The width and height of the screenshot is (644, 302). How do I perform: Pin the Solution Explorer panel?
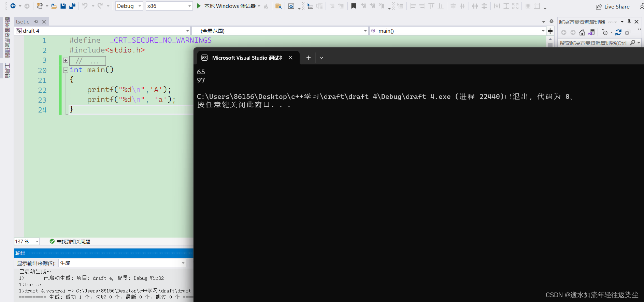click(x=629, y=21)
